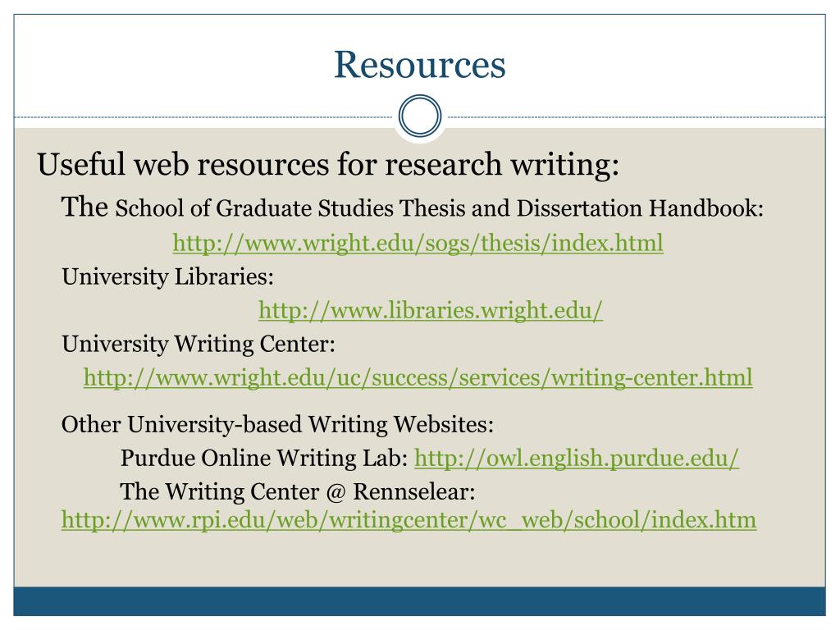Click the 'Purdue Online Writing Lab:' label
840x630 pixels.
click(264, 458)
